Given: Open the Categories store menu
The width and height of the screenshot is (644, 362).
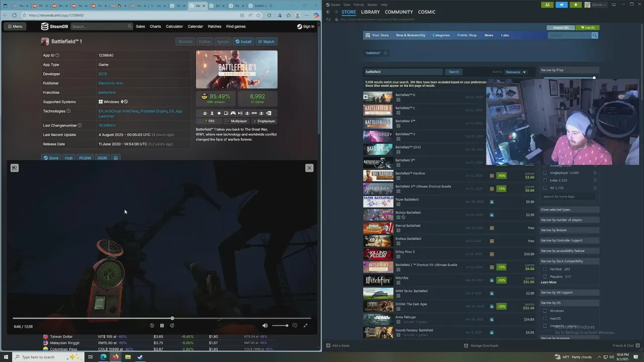Looking at the screenshot, I should (x=441, y=35).
